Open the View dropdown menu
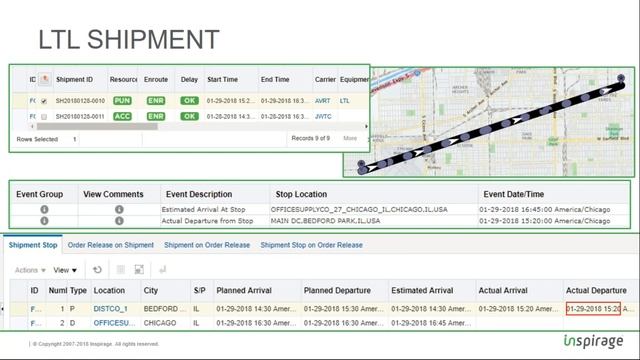 click(65, 270)
